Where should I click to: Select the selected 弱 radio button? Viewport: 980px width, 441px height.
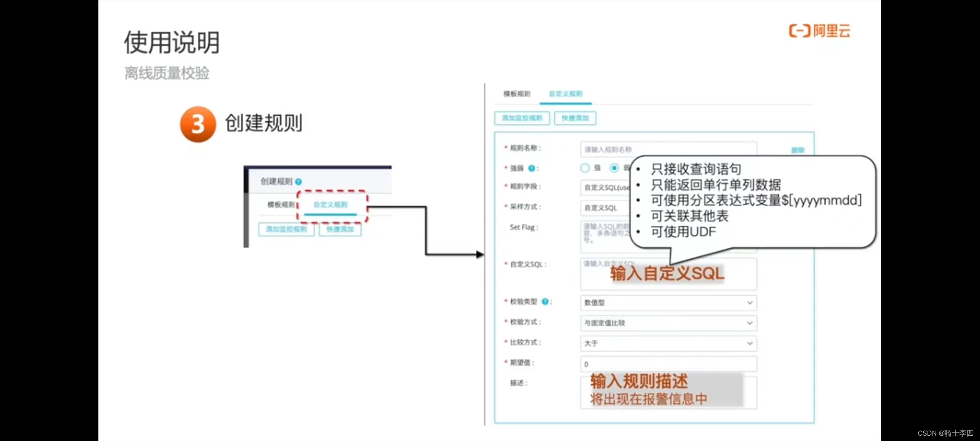(x=614, y=168)
